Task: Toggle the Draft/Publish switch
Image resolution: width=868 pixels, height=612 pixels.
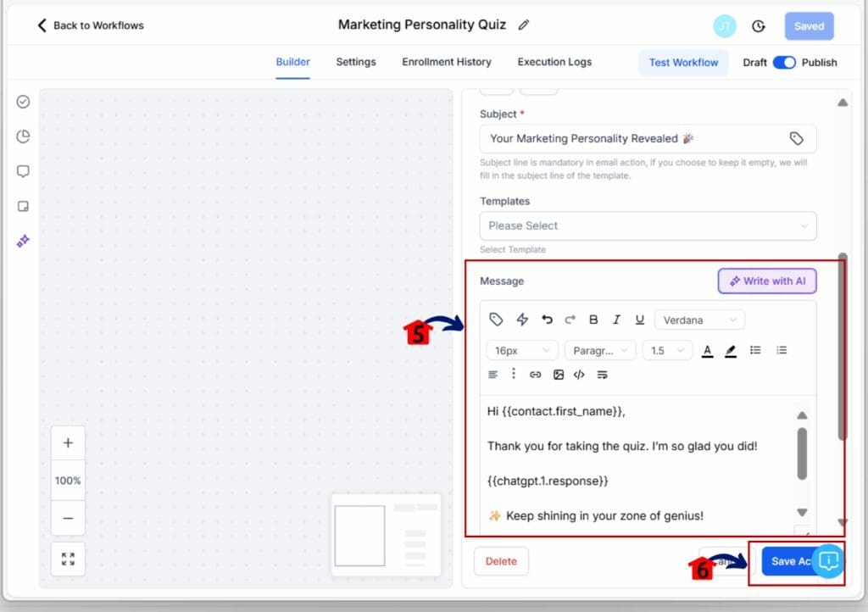Action: tap(784, 62)
